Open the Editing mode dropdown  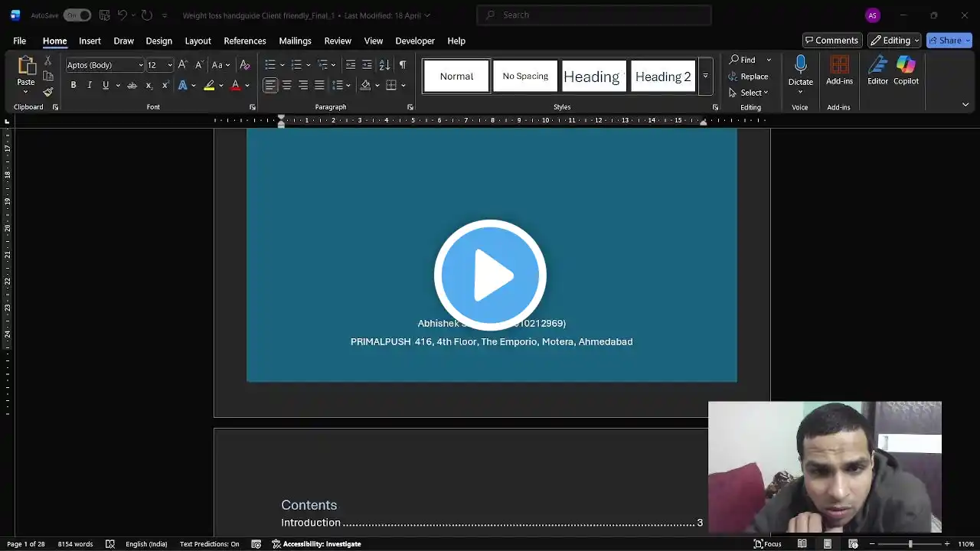[895, 41]
